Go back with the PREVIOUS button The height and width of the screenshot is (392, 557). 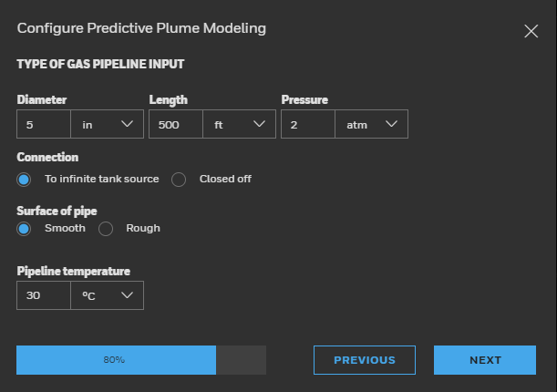click(x=364, y=360)
